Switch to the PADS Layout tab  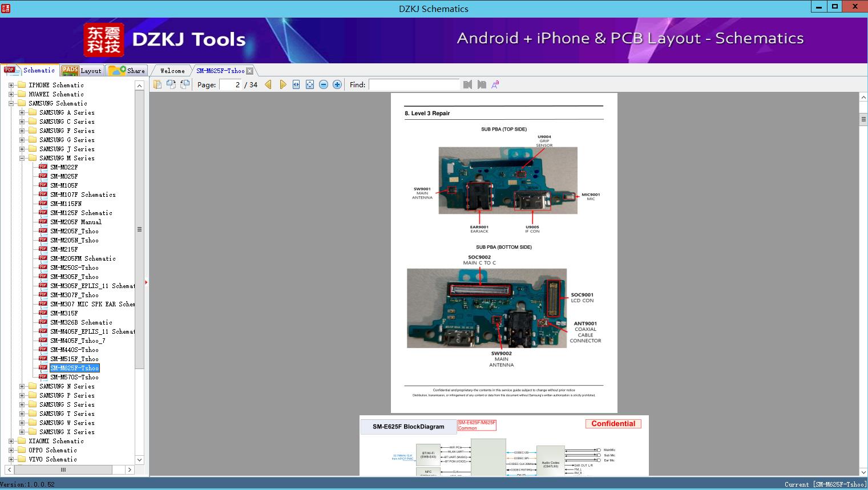click(81, 70)
